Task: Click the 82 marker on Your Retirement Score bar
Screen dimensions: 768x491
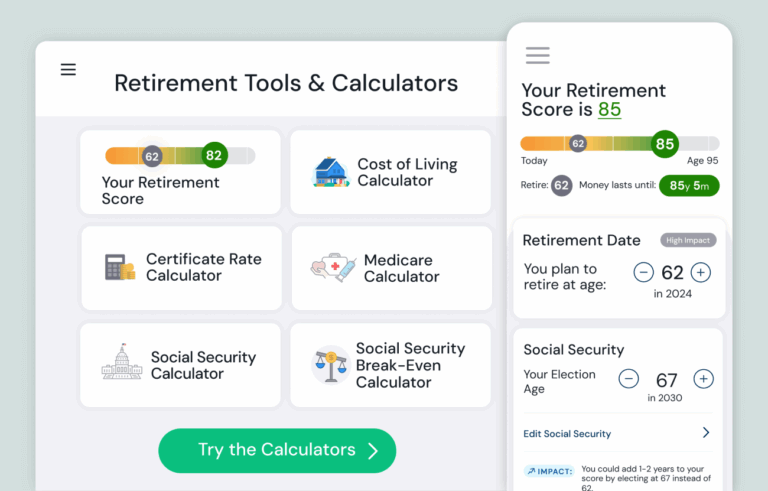Action: (x=213, y=155)
